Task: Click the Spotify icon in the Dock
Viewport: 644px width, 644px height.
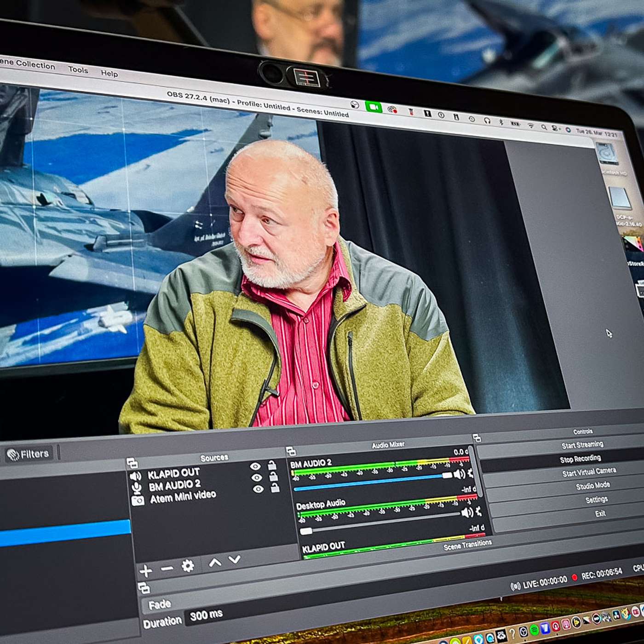Action: click(x=534, y=630)
